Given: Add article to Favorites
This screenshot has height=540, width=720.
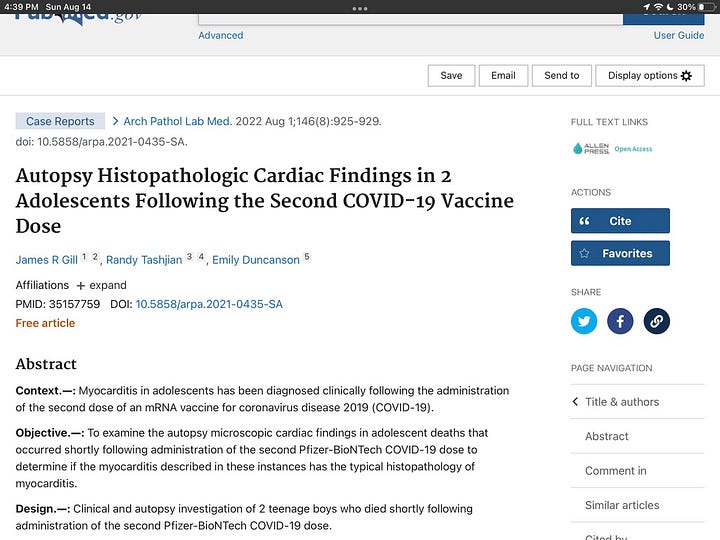Looking at the screenshot, I should click(620, 253).
